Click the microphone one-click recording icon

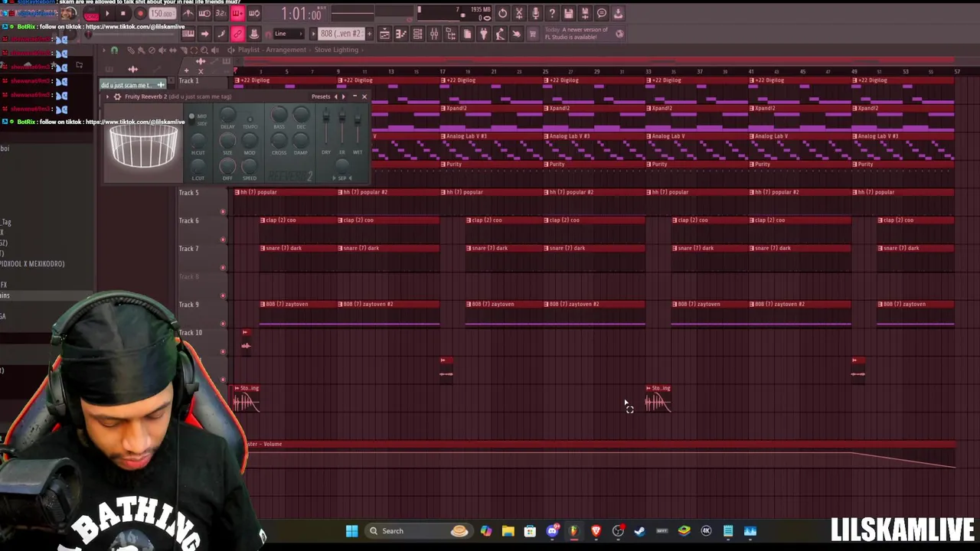coord(535,13)
